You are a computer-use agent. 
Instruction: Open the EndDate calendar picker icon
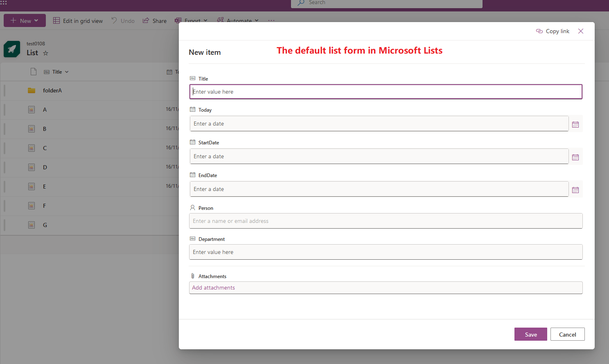575,190
